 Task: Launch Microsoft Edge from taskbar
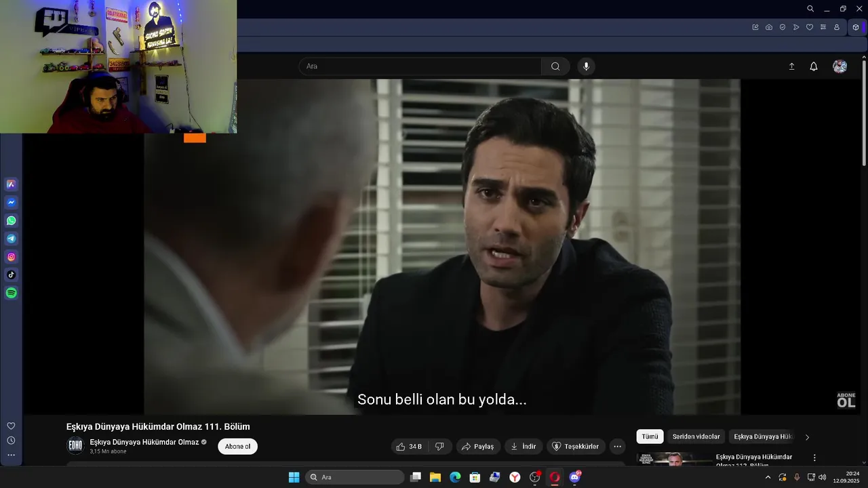coord(455,477)
